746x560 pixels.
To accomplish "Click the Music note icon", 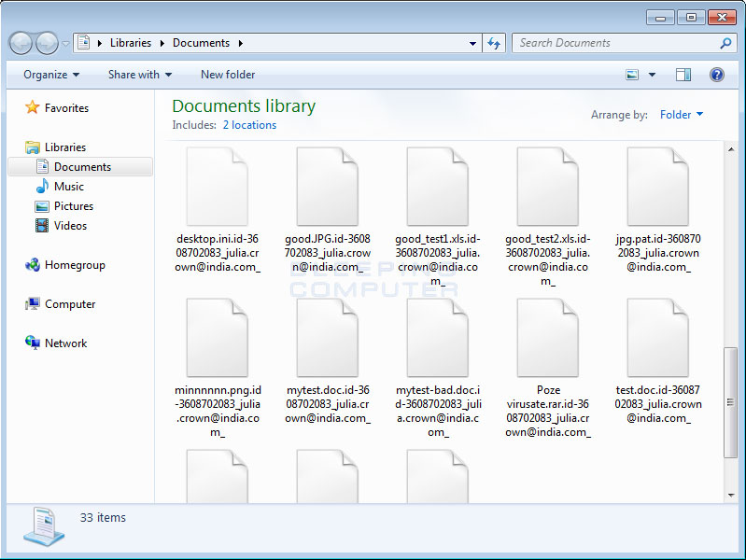I will pos(42,186).
